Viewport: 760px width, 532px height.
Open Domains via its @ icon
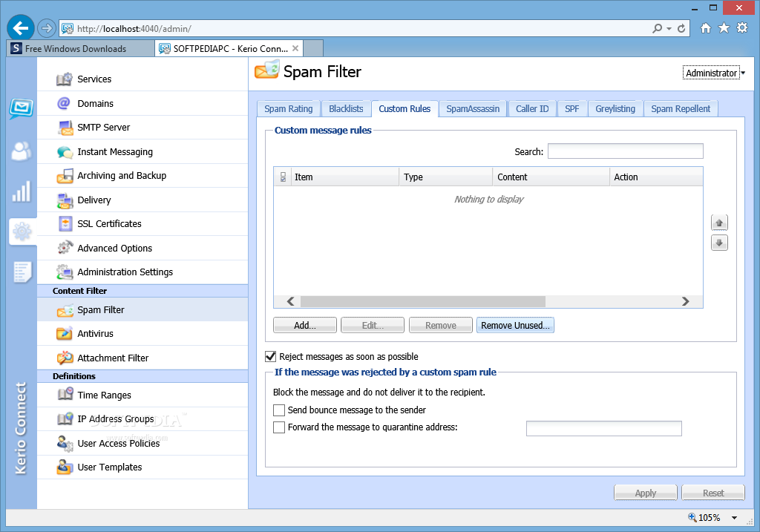click(x=65, y=103)
